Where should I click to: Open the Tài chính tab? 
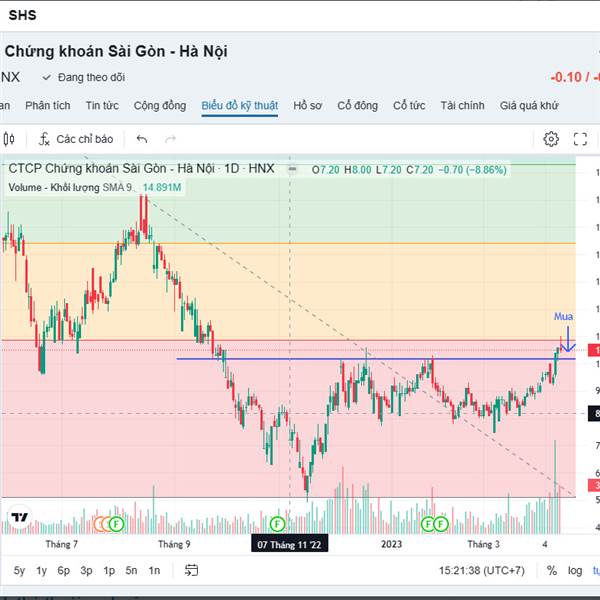coord(462,106)
